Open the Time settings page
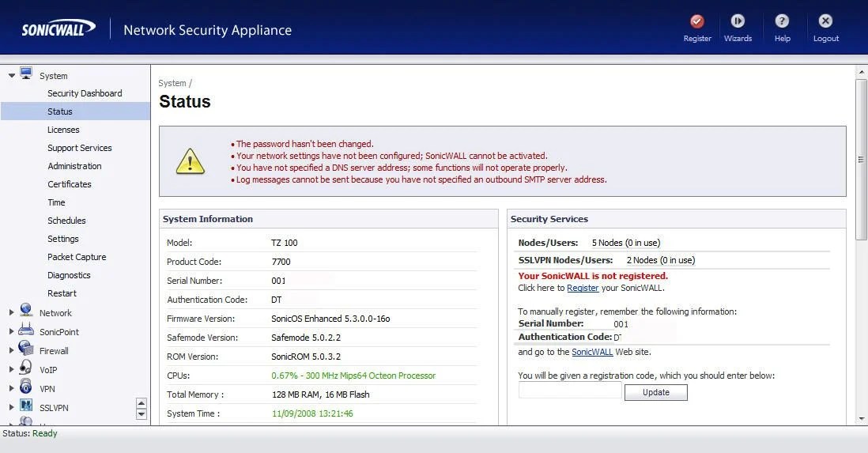This screenshot has height=453, width=868. tap(56, 202)
